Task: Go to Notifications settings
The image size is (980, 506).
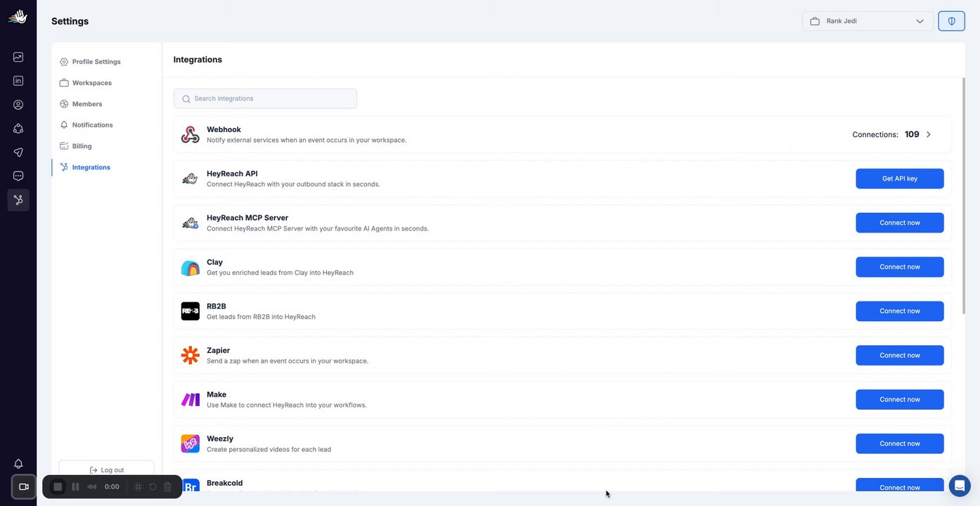Action: tap(92, 125)
